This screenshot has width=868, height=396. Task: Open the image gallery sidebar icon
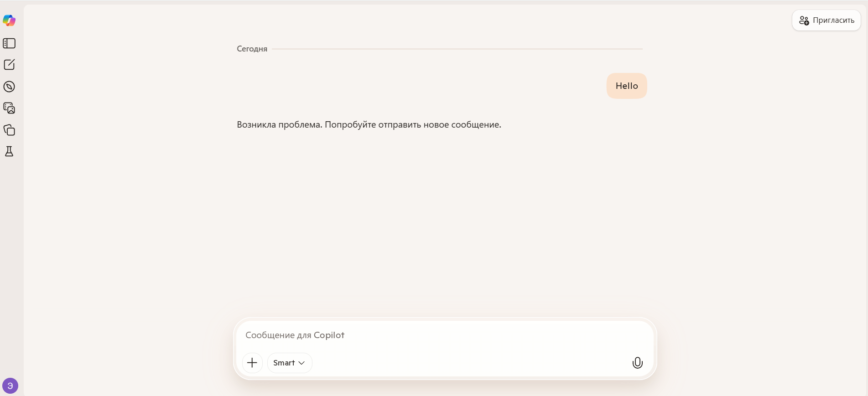9,108
